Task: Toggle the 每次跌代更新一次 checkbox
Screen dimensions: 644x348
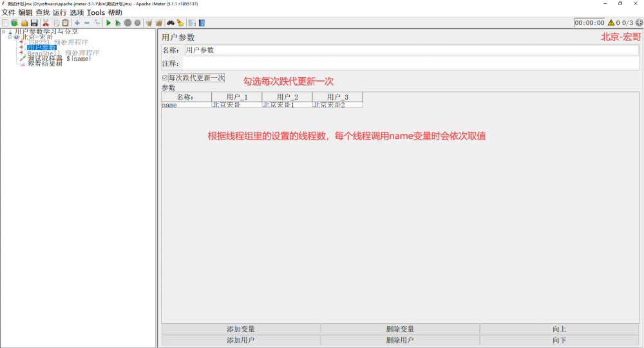Action: click(165, 78)
